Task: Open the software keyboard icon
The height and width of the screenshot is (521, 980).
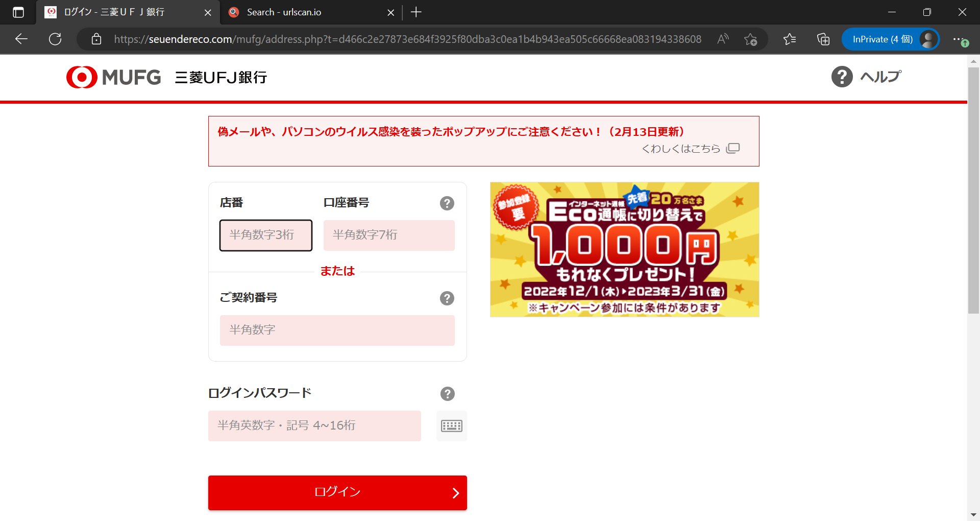Action: click(452, 426)
